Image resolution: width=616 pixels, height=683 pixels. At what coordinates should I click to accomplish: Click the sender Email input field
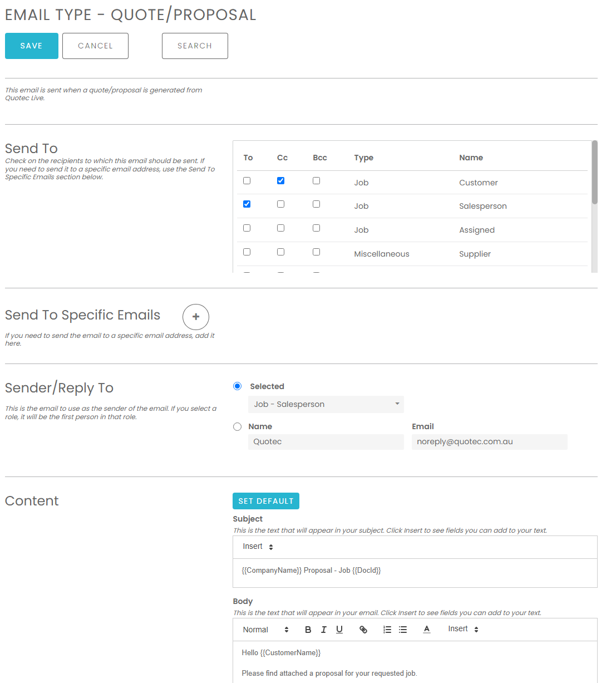[x=489, y=442]
